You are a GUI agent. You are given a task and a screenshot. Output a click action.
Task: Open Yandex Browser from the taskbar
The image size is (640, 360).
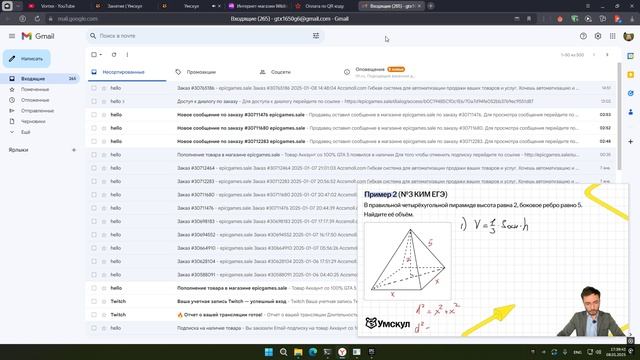(x=342, y=352)
